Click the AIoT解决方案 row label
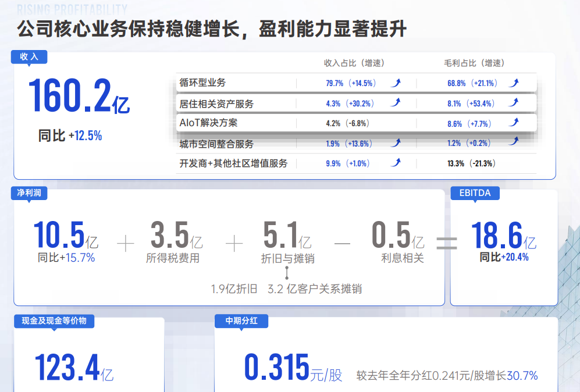580x392 pixels. [208, 123]
